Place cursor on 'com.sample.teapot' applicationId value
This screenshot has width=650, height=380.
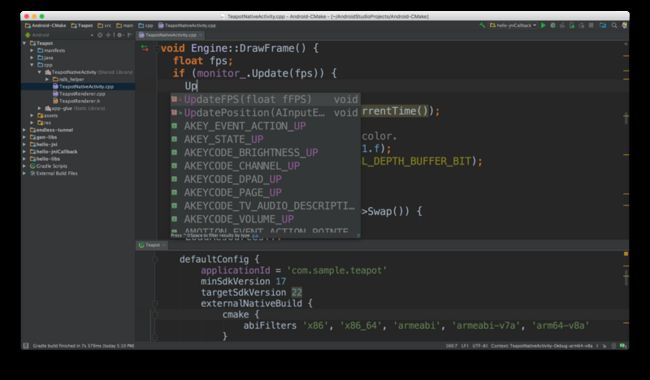(x=337, y=271)
